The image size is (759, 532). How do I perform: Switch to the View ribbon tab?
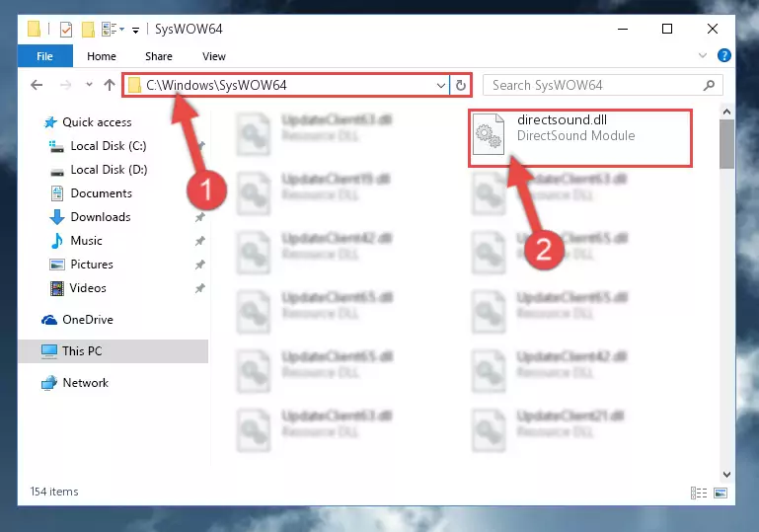tap(214, 56)
